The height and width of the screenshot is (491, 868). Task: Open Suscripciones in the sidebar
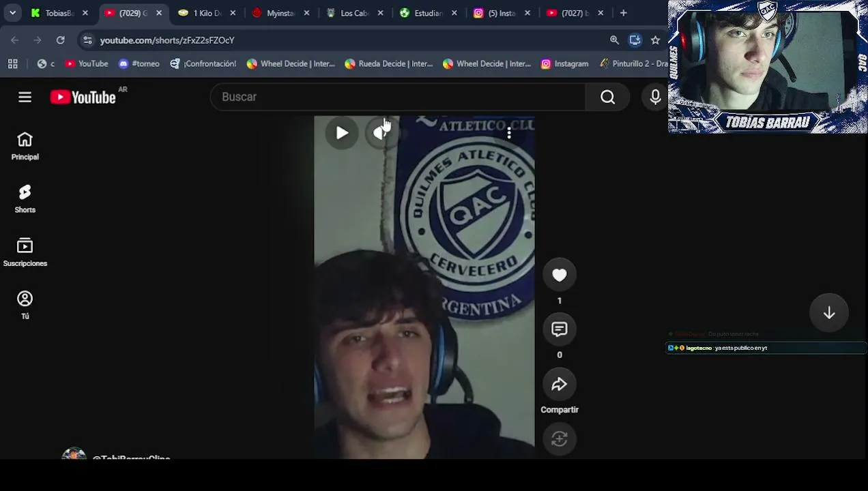pos(25,252)
